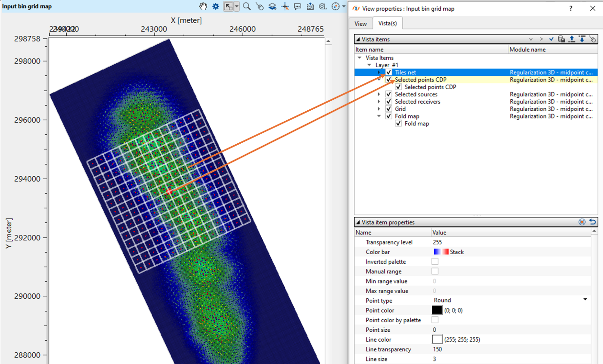Click the layers overlay icon
The image size is (603, 364).
272,6
